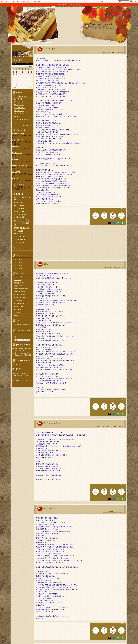Screen dimensions: 138x644
Task: Click 応援 reaction under 久しぶり続き〜 post
Action: click(104, 630)
